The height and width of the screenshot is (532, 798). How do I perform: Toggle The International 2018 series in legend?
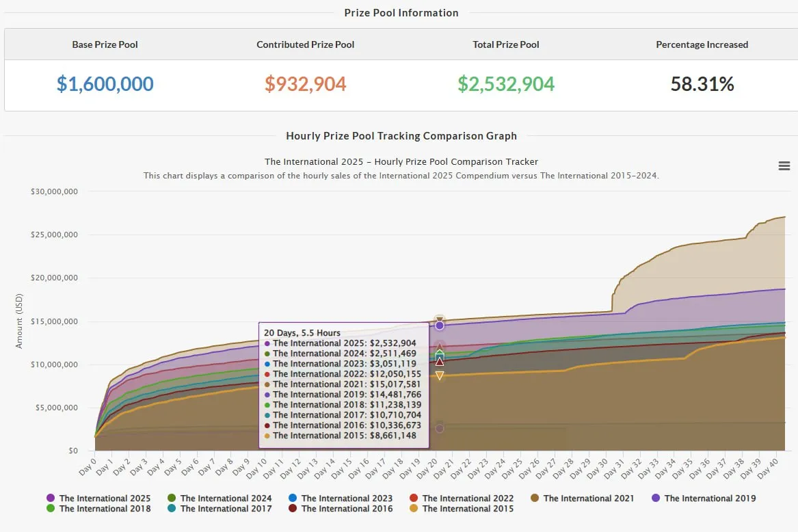[98, 508]
